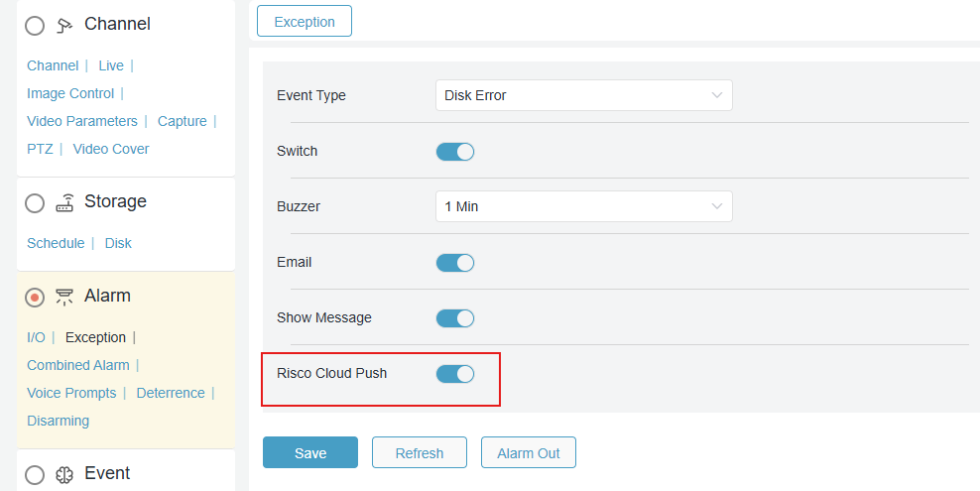Open the Alarm Out settings

528,453
